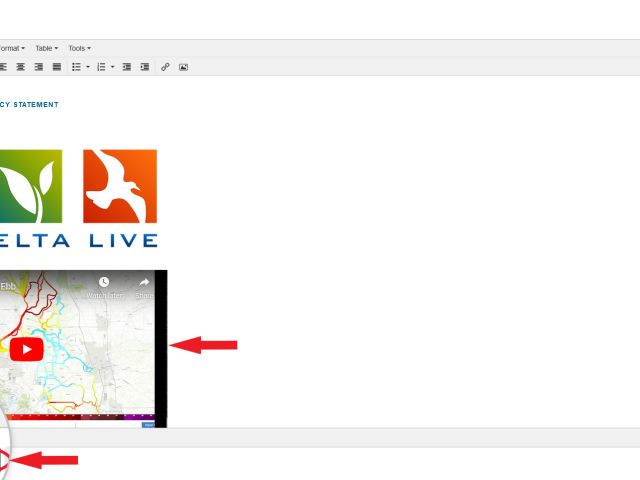Image resolution: width=640 pixels, height=480 pixels.
Task: Increase indent of paragraph
Action: pos(145,67)
